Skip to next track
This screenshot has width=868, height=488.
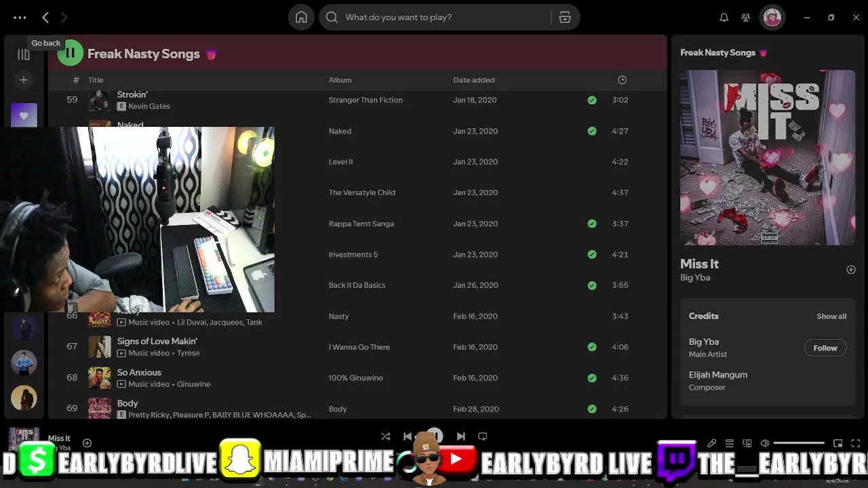click(461, 436)
